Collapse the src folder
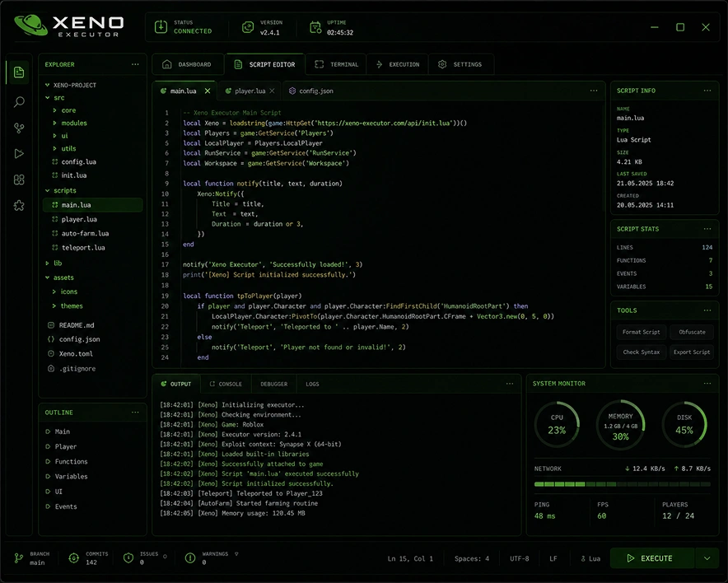This screenshot has width=728, height=583. click(x=48, y=98)
